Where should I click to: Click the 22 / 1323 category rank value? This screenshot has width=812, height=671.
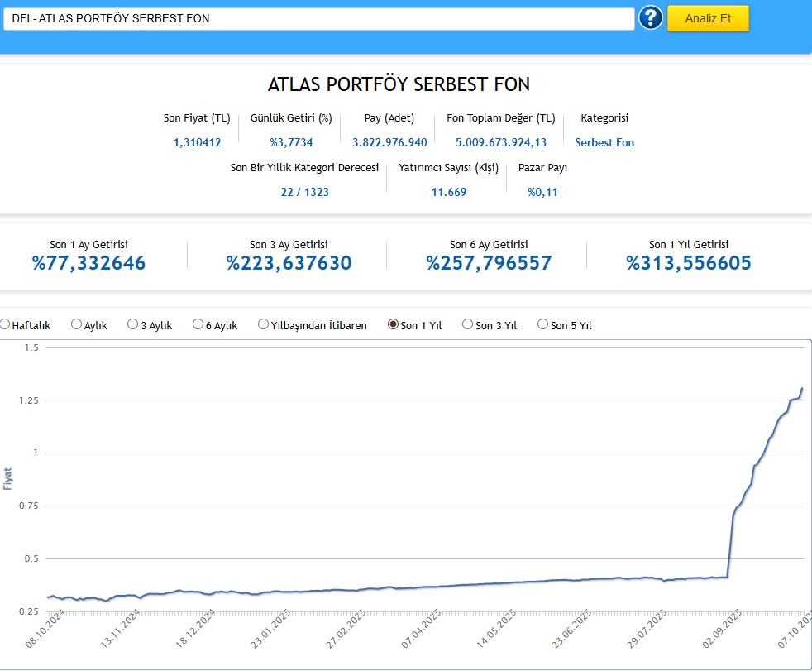point(304,192)
